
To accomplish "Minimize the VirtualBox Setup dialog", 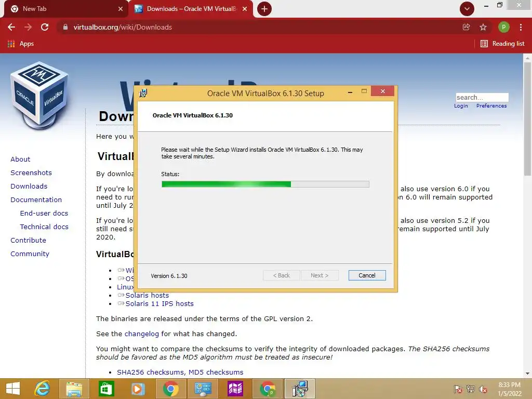I will pyautogui.click(x=350, y=91).
